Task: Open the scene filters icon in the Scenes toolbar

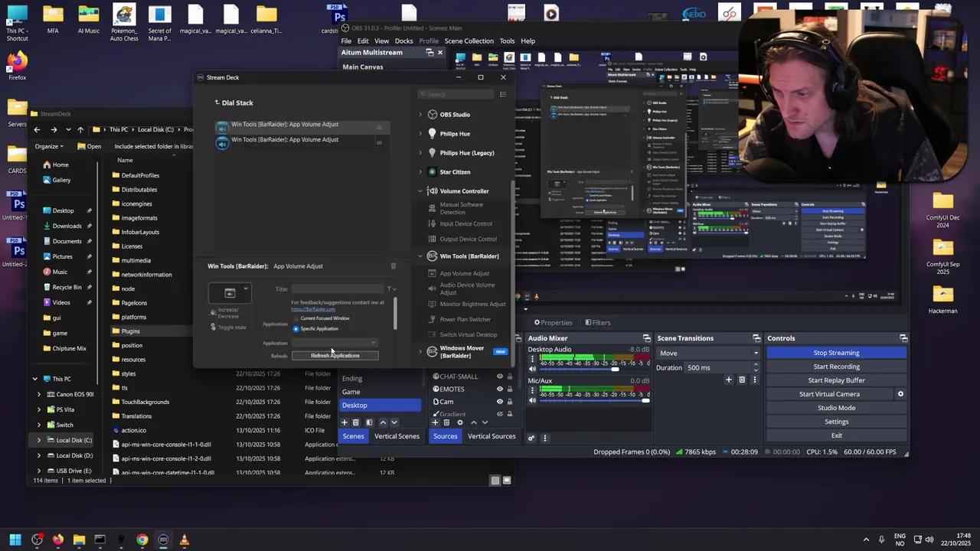Action: pos(369,422)
